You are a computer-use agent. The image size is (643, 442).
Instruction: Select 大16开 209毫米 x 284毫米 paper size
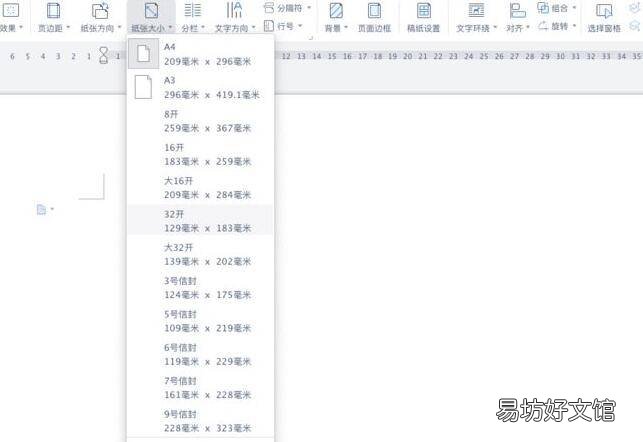pos(201,187)
